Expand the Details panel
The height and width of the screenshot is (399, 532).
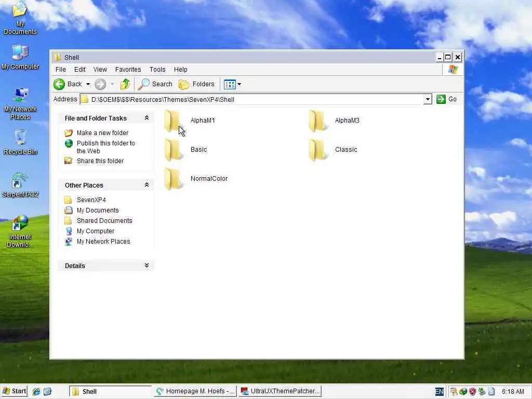[x=147, y=265]
